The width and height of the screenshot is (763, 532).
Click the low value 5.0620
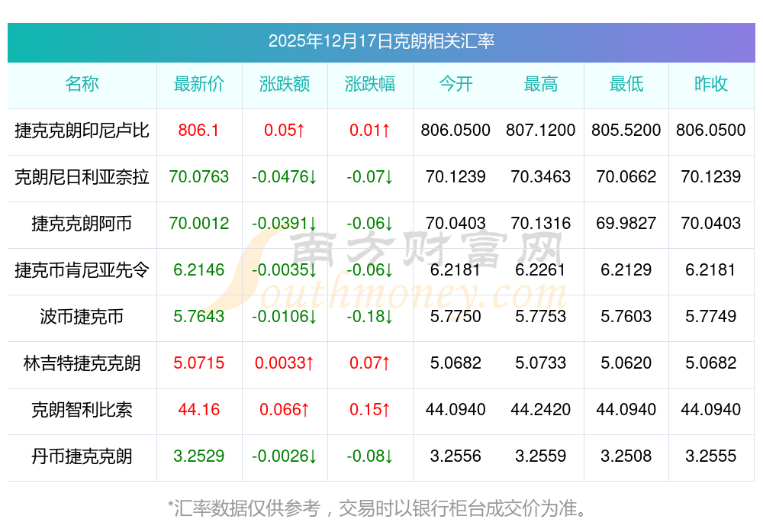pyautogui.click(x=626, y=363)
